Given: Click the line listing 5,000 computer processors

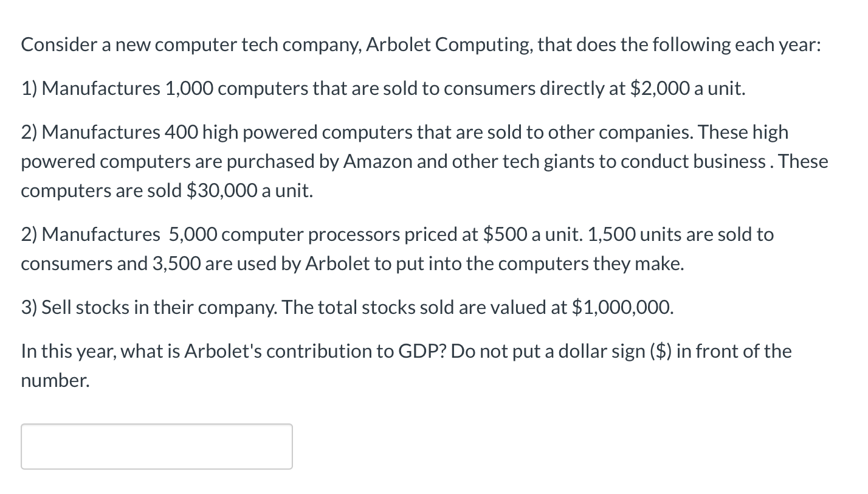Looking at the screenshot, I should pyautogui.click(x=395, y=234).
